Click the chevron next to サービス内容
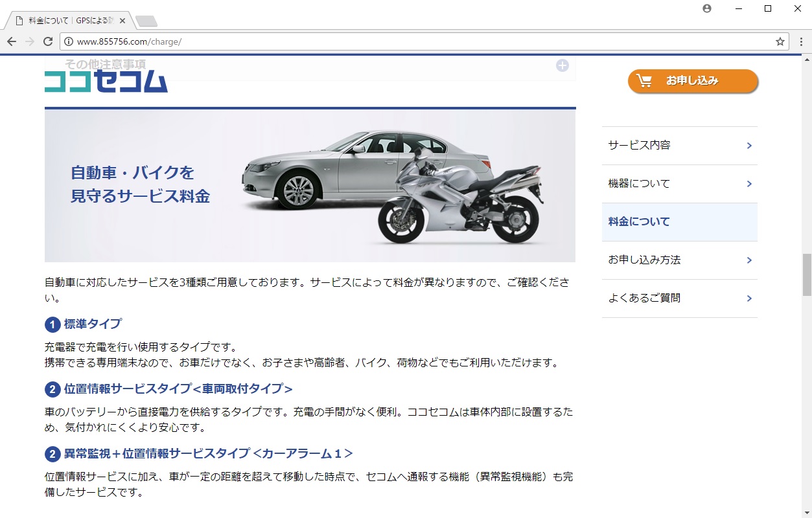The image size is (812, 518). coord(749,146)
